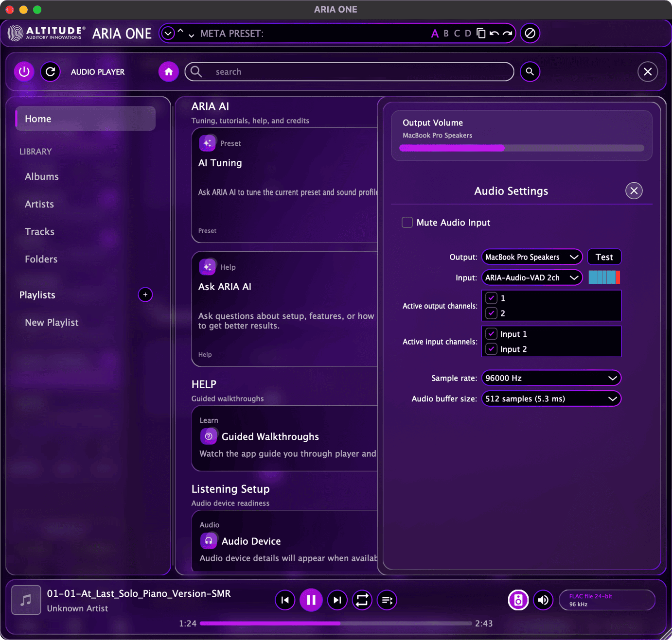Click the speaker device icon button
Image resolution: width=672 pixels, height=640 pixels.
coord(518,600)
